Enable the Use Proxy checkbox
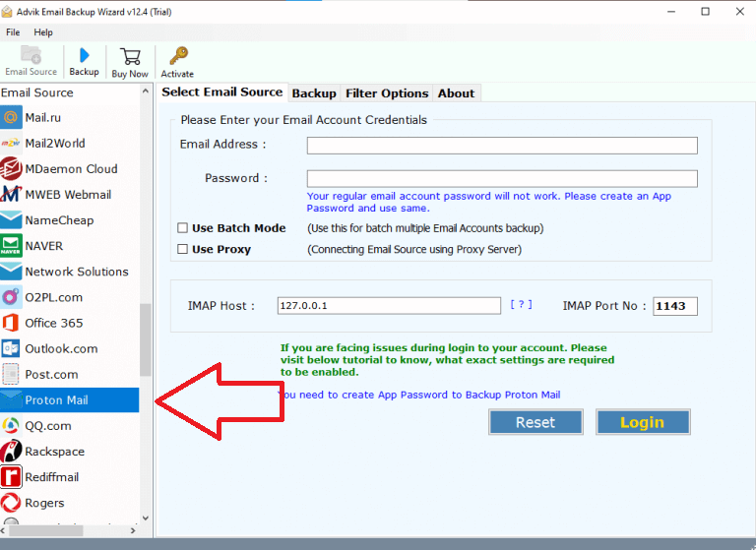756x550 pixels. (182, 249)
